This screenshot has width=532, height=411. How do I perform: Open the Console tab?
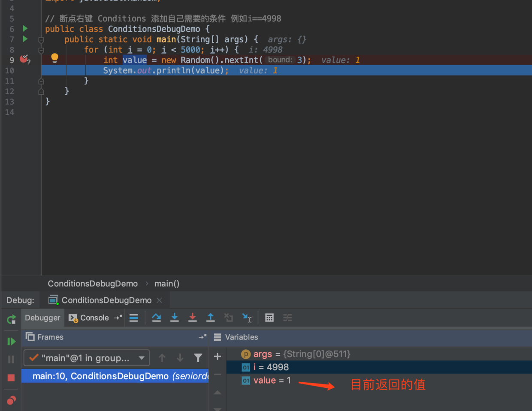pyautogui.click(x=89, y=318)
